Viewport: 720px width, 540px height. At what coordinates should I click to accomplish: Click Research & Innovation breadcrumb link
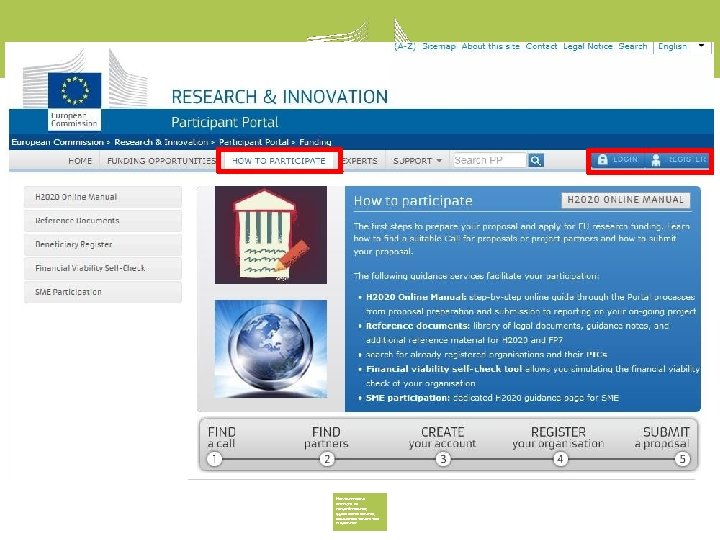coord(161,142)
